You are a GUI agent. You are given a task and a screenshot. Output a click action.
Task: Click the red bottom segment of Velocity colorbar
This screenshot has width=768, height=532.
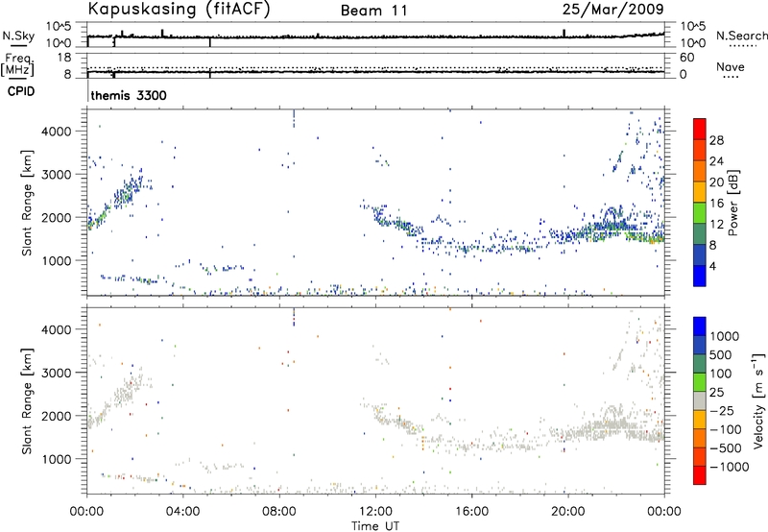tap(700, 475)
